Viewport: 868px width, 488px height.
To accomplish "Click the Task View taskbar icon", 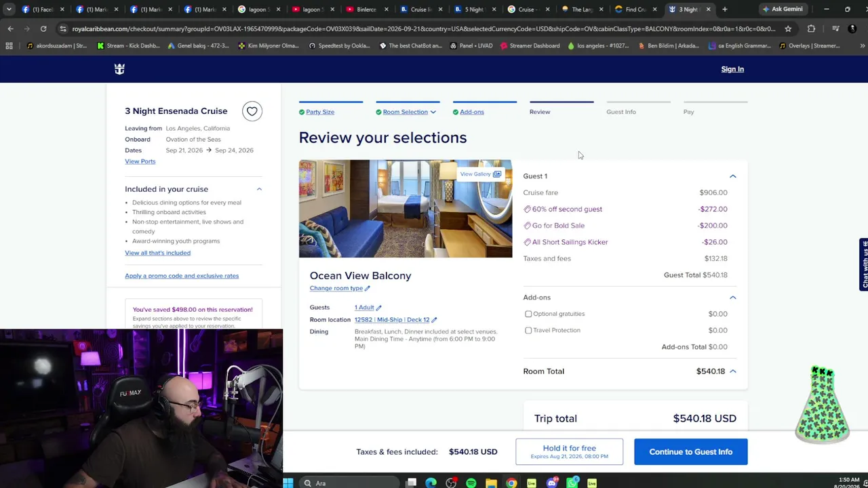I will [x=411, y=483].
